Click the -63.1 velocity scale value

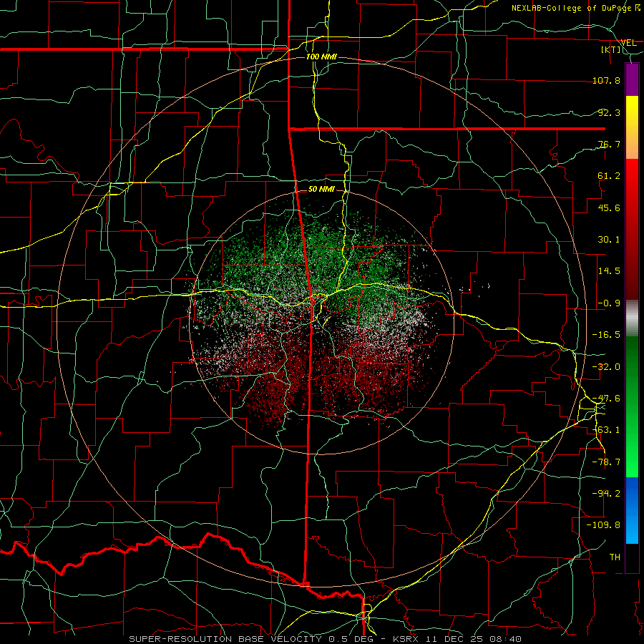(606, 430)
